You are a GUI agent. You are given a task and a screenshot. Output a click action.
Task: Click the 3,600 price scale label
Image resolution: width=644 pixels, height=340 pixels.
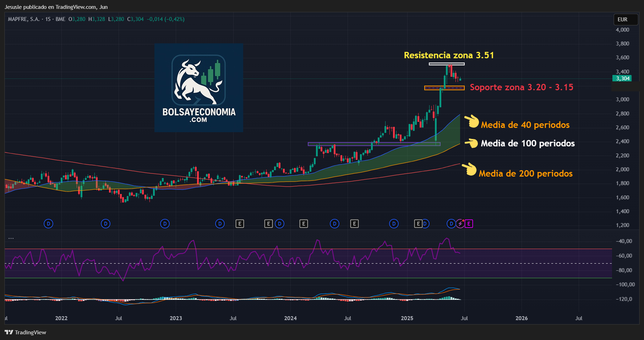pos(622,58)
